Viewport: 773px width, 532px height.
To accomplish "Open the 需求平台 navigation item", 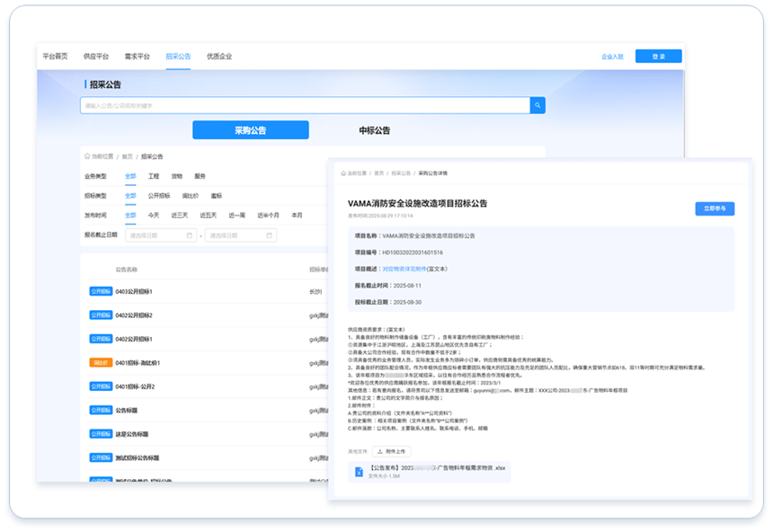I will pyautogui.click(x=137, y=57).
